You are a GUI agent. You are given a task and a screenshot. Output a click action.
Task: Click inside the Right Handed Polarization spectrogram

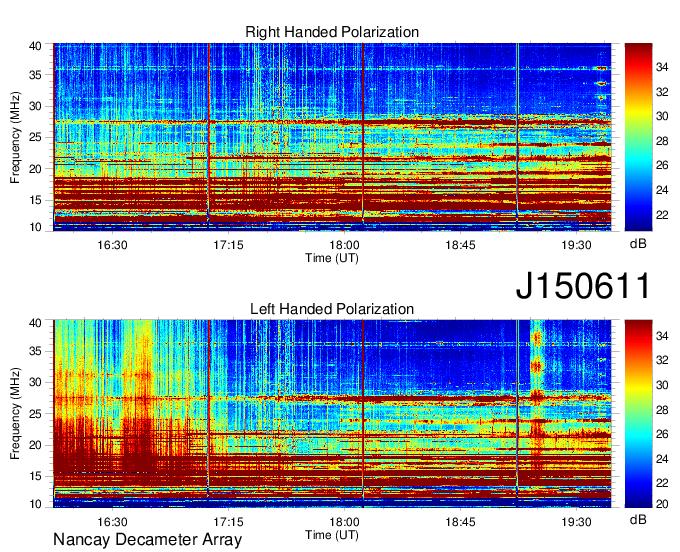(x=332, y=137)
